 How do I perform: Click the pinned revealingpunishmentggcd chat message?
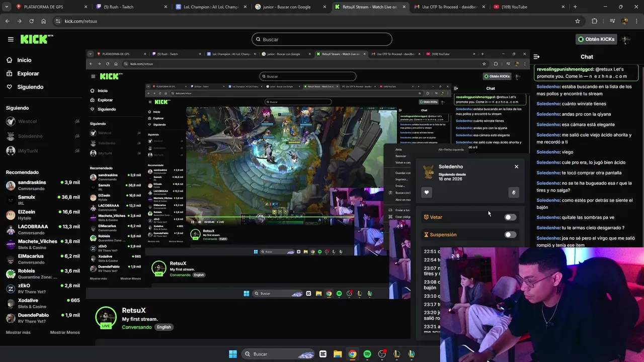click(x=587, y=73)
